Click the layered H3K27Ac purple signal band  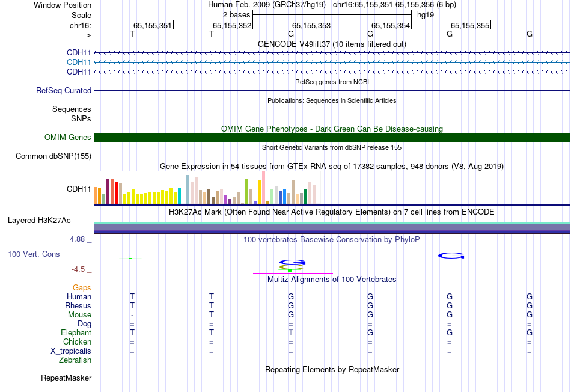(x=332, y=228)
